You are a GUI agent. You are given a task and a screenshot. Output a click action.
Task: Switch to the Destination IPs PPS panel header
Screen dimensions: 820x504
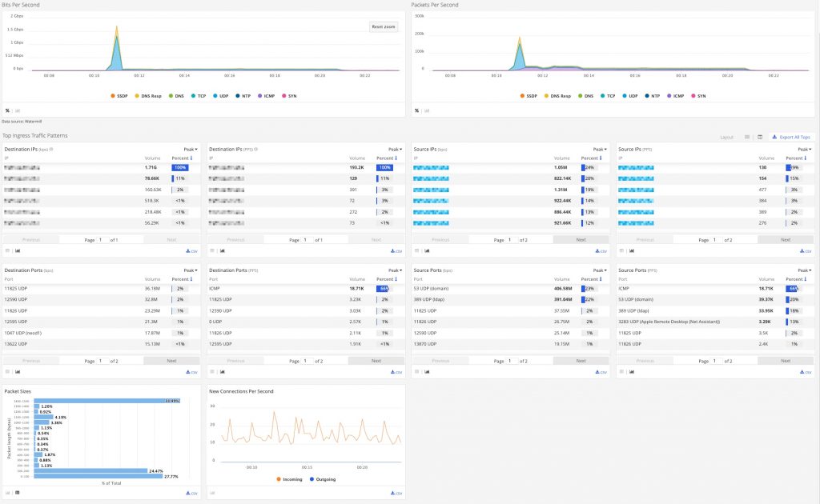[232, 149]
